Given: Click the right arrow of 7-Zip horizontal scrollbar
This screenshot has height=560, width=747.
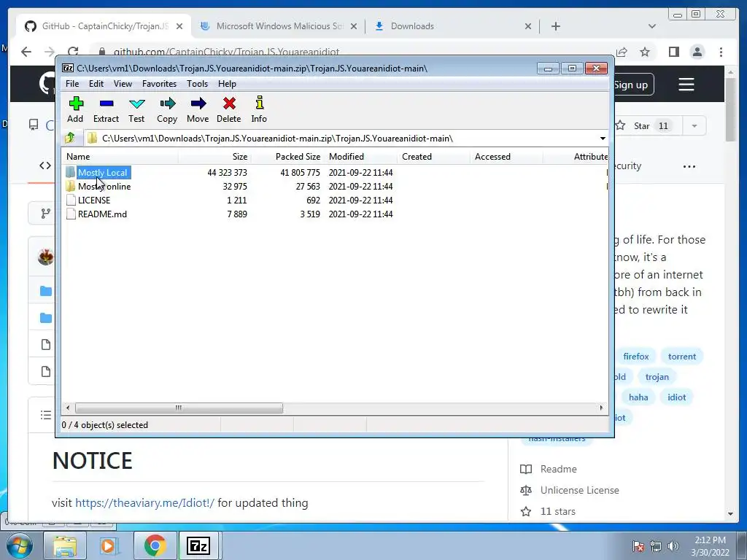Looking at the screenshot, I should [x=601, y=408].
